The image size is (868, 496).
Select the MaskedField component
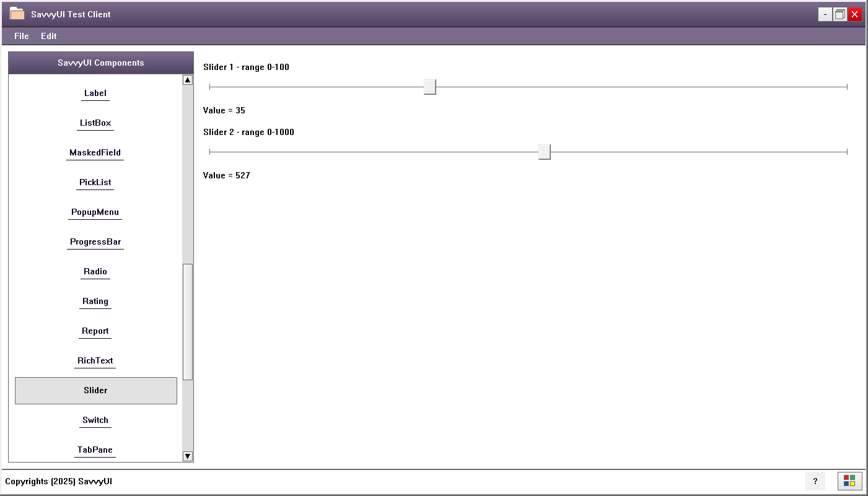[x=95, y=152]
